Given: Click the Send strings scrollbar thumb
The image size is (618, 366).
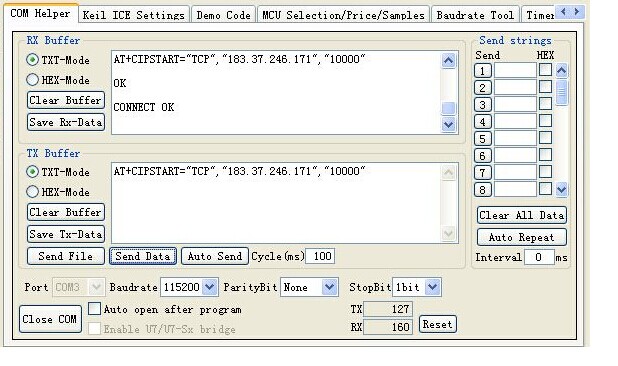Looking at the screenshot, I should tap(562, 92).
